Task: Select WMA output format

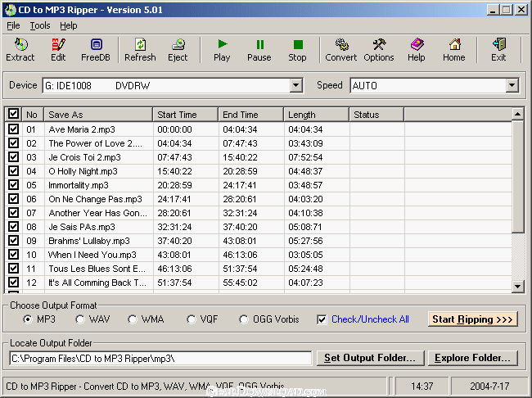Action: point(133,319)
